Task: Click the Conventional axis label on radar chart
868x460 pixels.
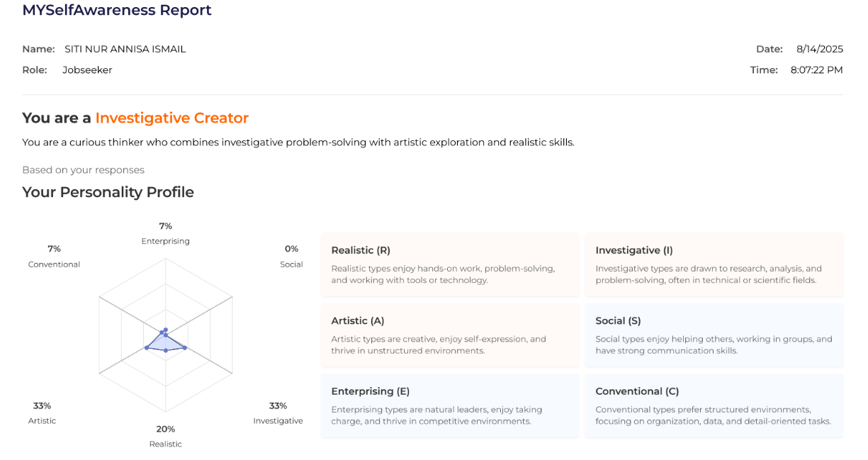Action: point(54,264)
